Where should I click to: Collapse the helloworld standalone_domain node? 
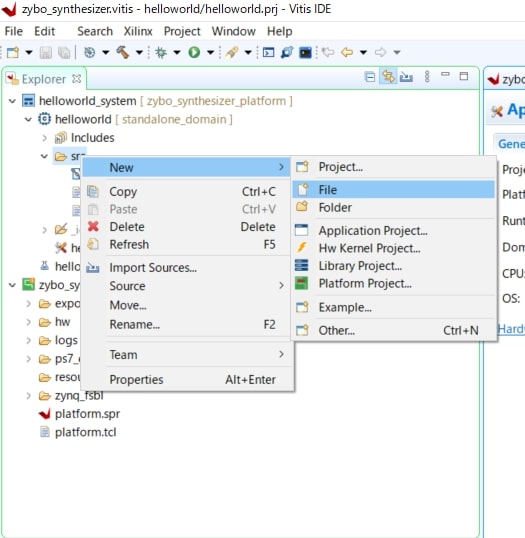click(x=28, y=119)
